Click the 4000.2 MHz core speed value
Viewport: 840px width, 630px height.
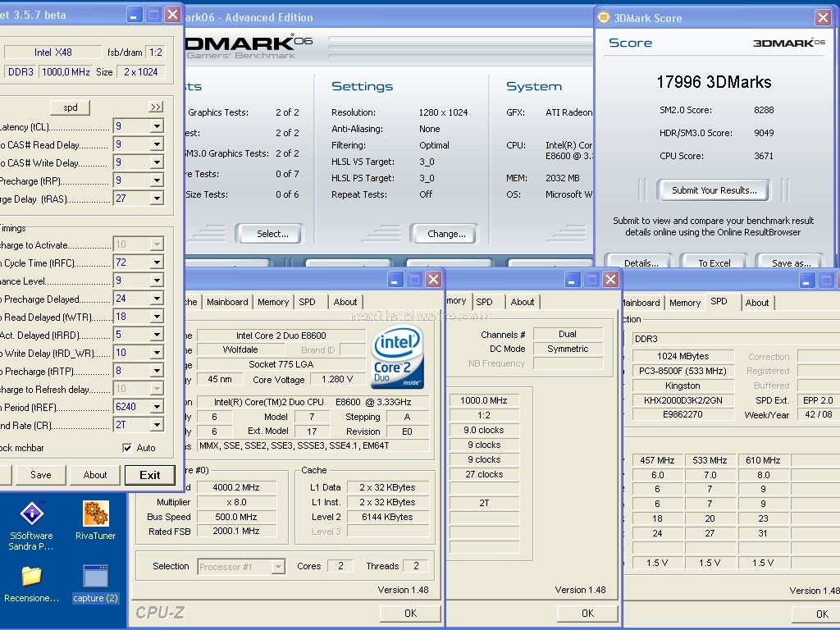pyautogui.click(x=236, y=487)
